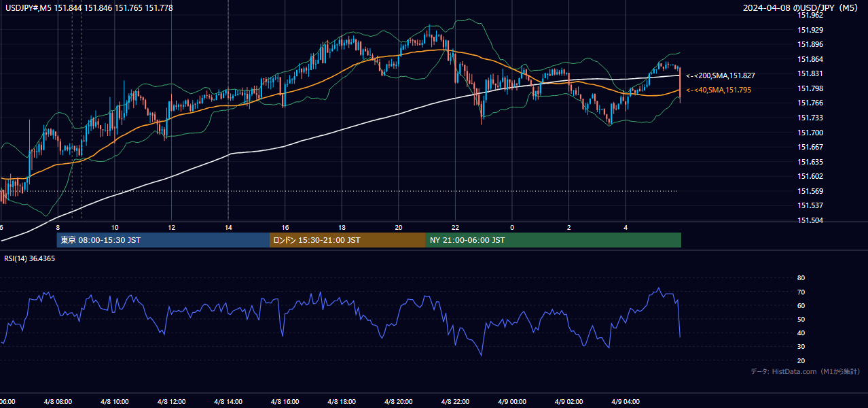
Task: Click price axis value 151.635
Action: [810, 162]
